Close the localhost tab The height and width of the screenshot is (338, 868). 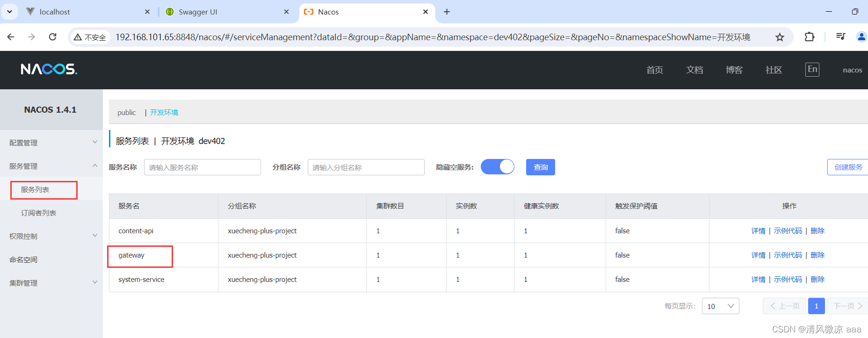point(147,12)
